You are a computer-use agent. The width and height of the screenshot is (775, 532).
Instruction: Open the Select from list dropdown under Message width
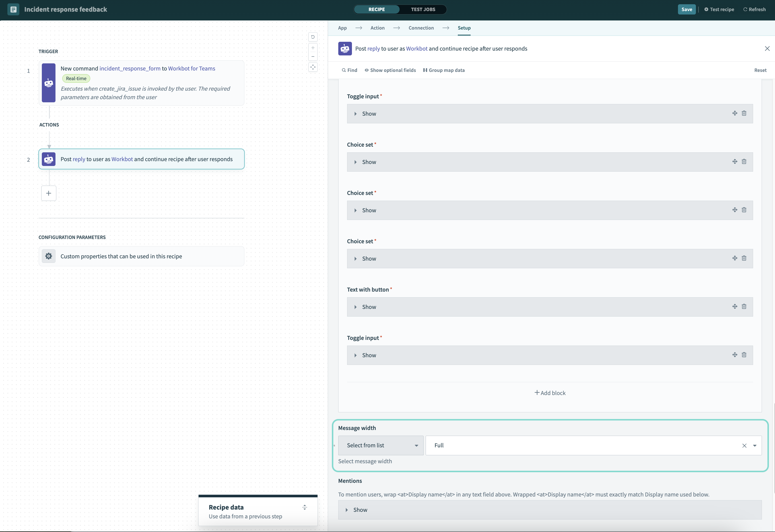tap(380, 445)
